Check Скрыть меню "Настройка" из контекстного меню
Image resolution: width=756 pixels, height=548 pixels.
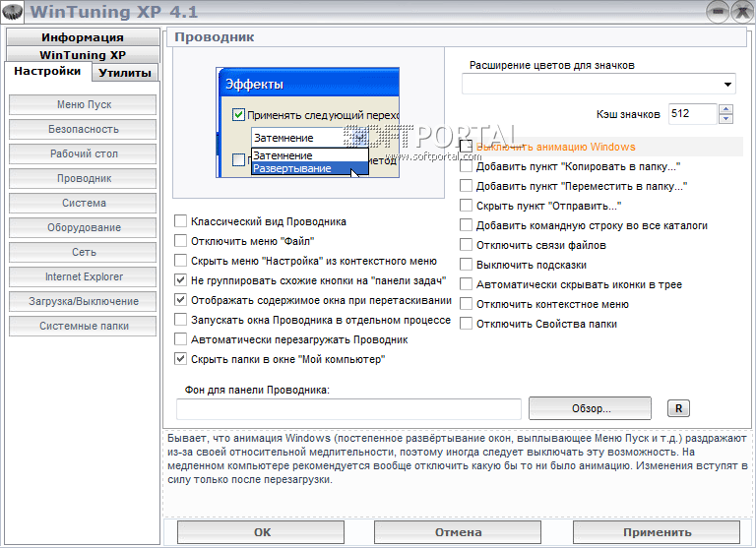click(x=180, y=261)
